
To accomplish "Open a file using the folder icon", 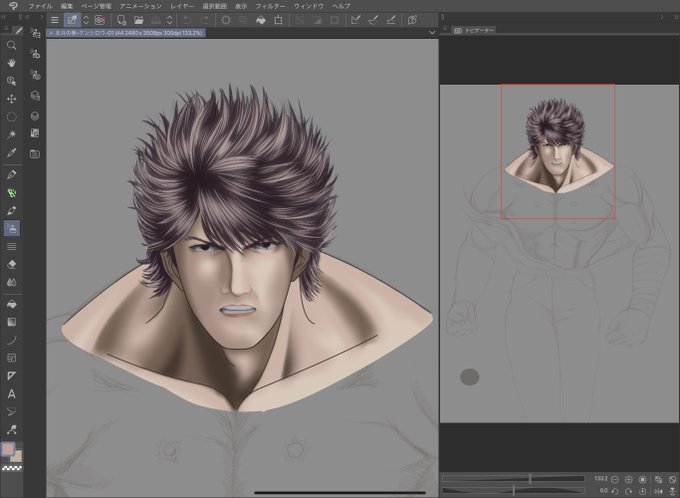I will pyautogui.click(x=138, y=20).
